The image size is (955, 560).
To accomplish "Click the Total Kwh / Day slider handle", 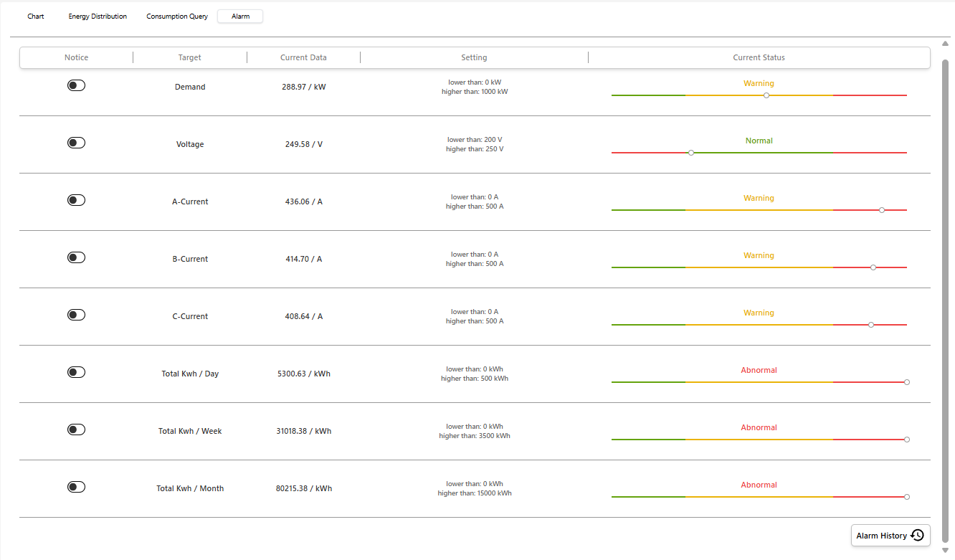I will (x=906, y=381).
